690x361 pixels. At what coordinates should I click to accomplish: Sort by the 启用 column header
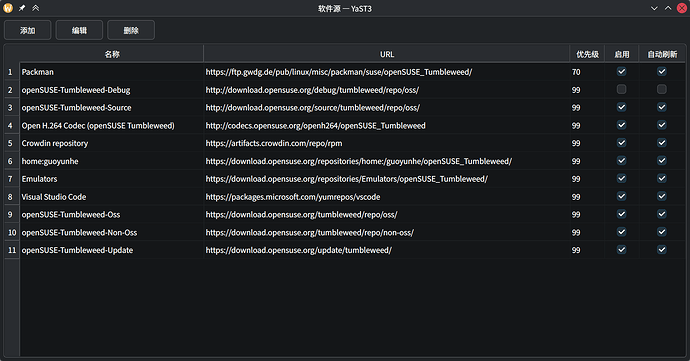621,54
